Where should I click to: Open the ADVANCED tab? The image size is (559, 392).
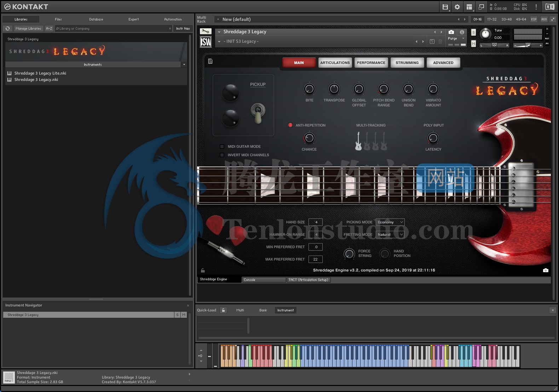coord(443,63)
